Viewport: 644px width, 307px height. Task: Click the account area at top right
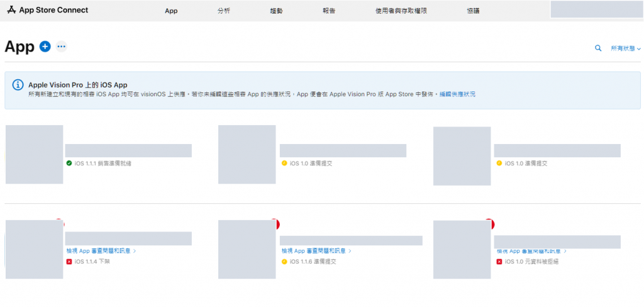pos(597,9)
